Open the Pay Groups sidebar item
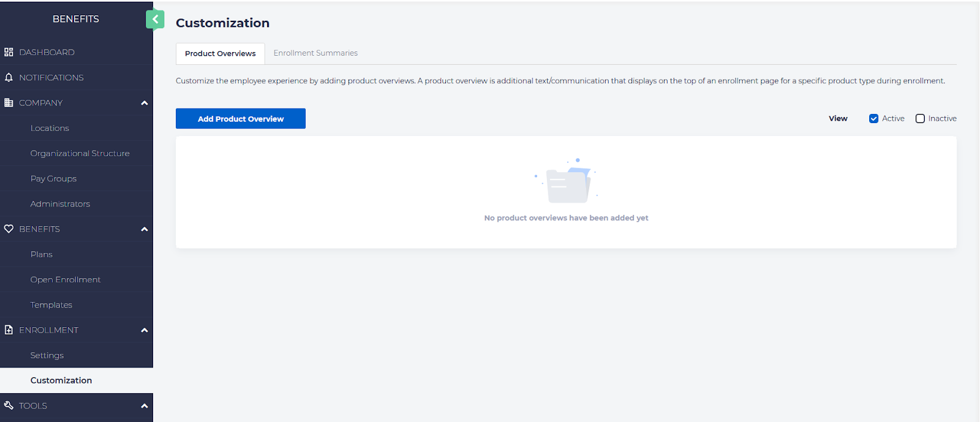The width and height of the screenshot is (980, 422). pos(53,179)
